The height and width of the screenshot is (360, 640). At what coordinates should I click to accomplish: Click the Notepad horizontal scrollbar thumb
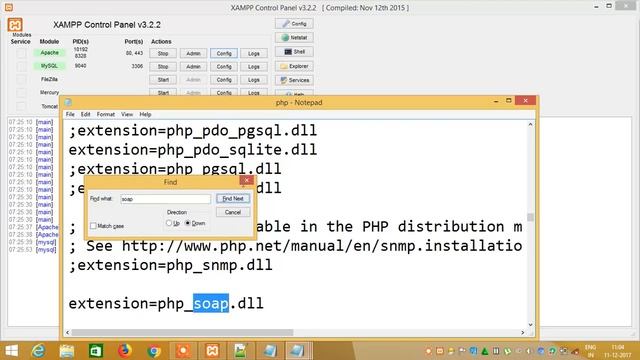[x=182, y=333]
